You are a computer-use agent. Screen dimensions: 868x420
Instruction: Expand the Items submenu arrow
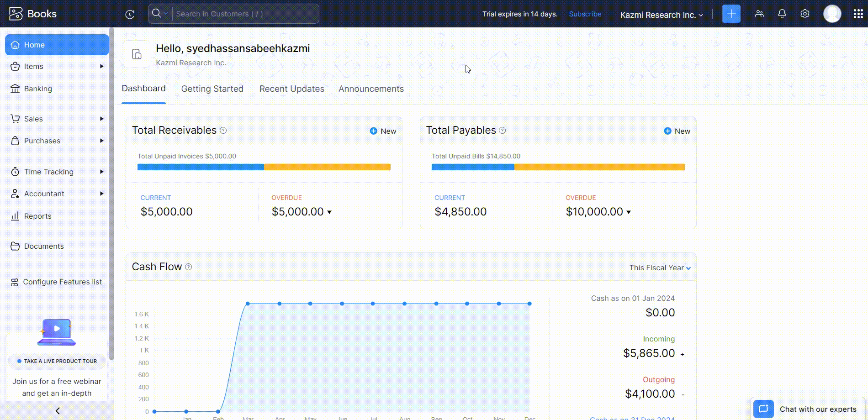(101, 66)
